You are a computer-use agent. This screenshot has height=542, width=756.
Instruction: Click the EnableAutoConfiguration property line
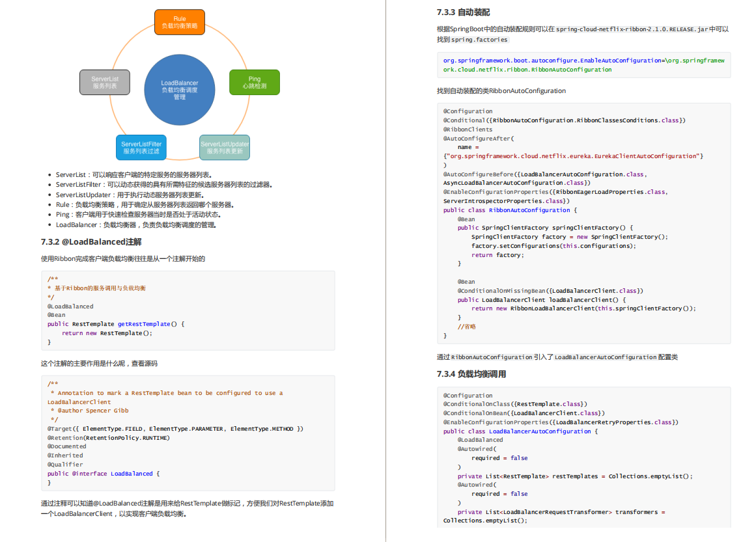pos(584,65)
